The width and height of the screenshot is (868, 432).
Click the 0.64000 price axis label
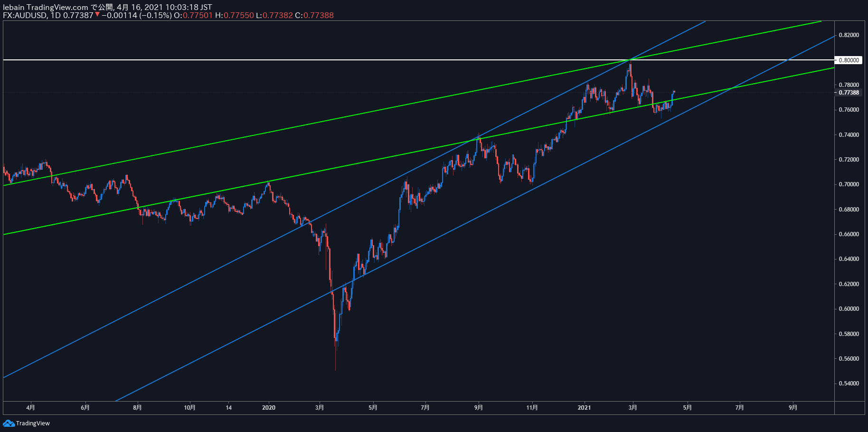pyautogui.click(x=849, y=259)
